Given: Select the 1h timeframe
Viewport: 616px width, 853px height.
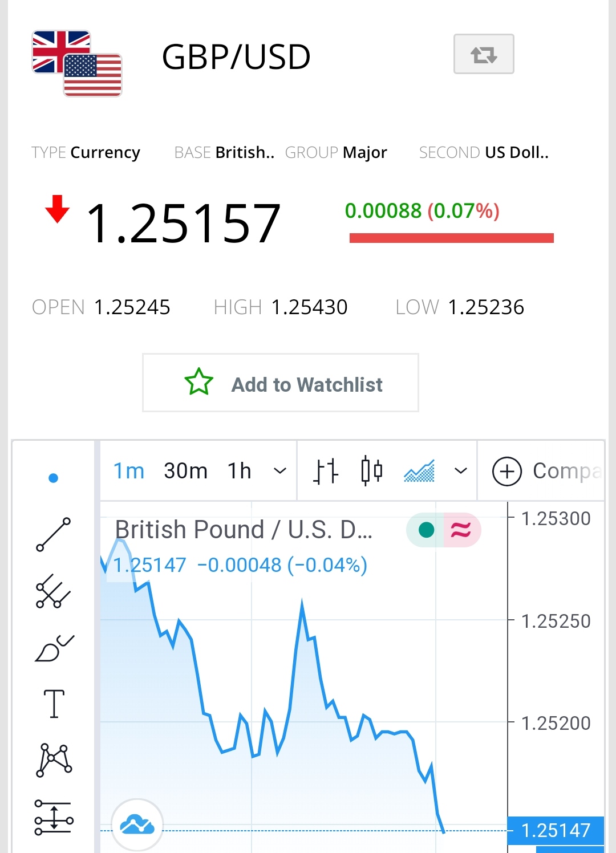Looking at the screenshot, I should pyautogui.click(x=240, y=471).
